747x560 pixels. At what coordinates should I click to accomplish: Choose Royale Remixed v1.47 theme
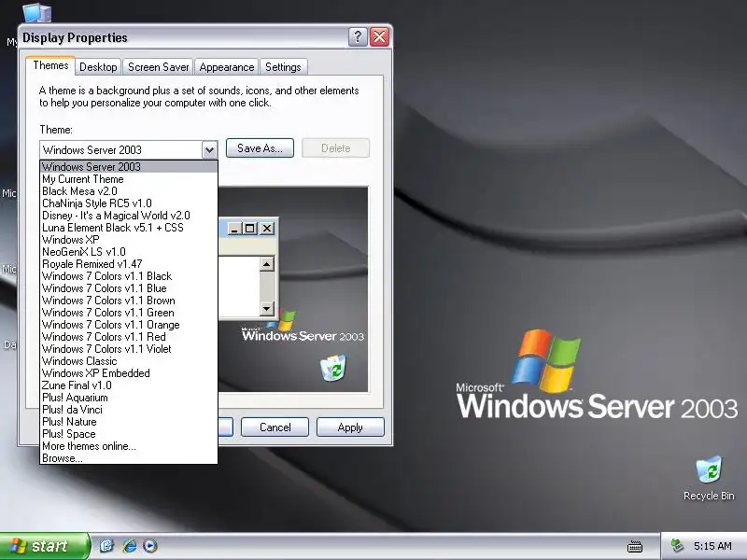click(x=129, y=264)
